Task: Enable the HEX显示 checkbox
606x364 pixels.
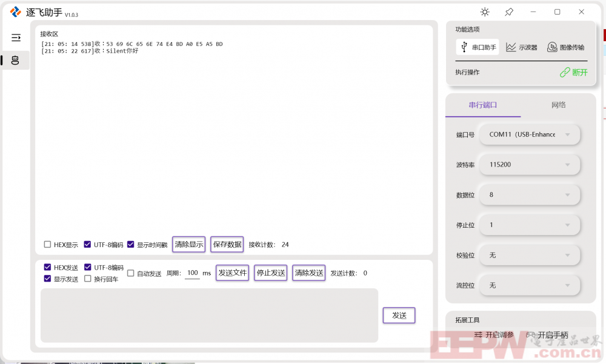Action: point(47,244)
